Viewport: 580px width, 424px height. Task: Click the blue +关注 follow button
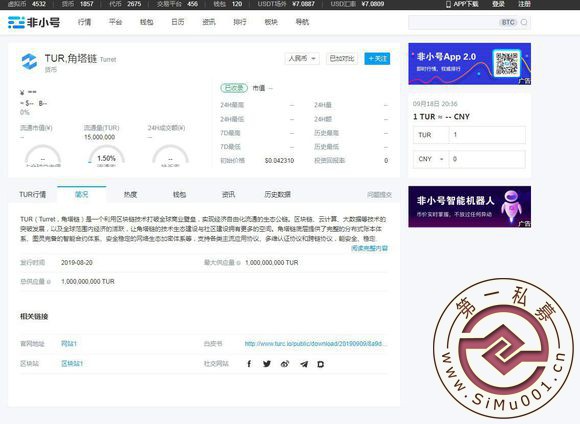[x=377, y=58]
